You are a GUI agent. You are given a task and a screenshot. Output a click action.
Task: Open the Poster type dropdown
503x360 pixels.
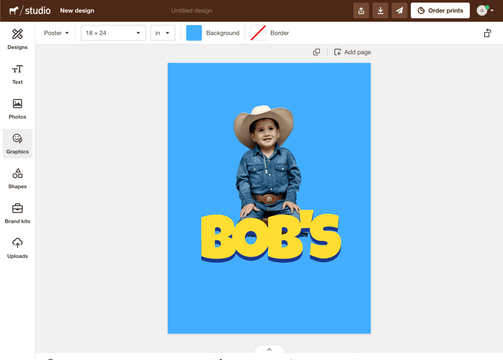56,33
